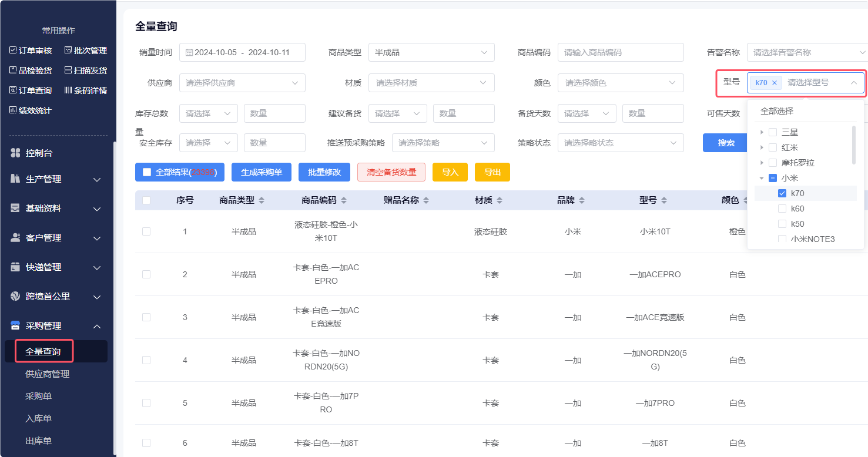
Task: Click the 生成采购单 button
Action: pyautogui.click(x=262, y=172)
